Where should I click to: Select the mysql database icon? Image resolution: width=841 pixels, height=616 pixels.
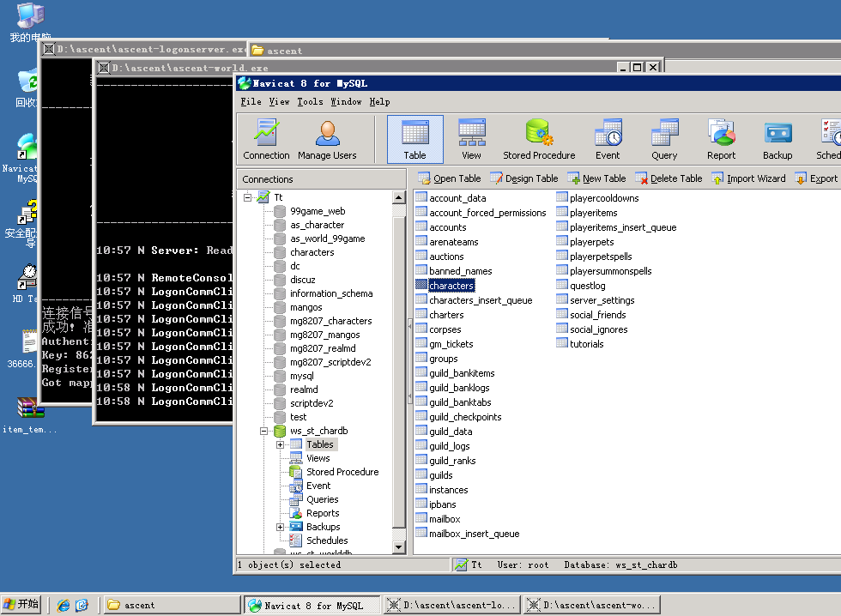tap(280, 376)
